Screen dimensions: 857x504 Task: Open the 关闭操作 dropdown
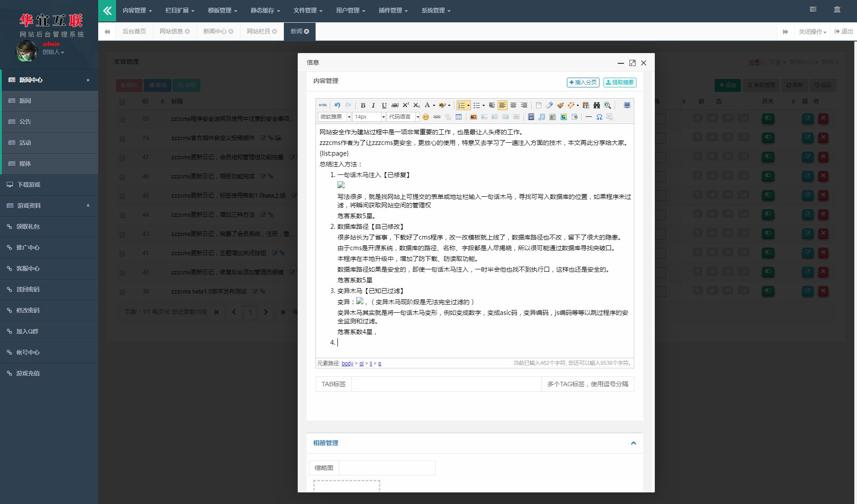pos(812,32)
